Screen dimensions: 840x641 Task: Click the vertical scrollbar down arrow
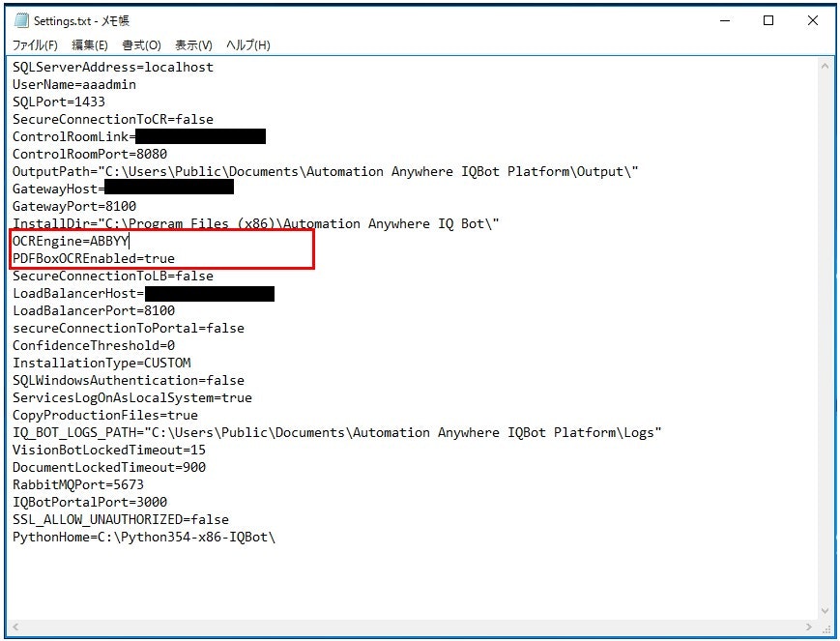point(825,611)
